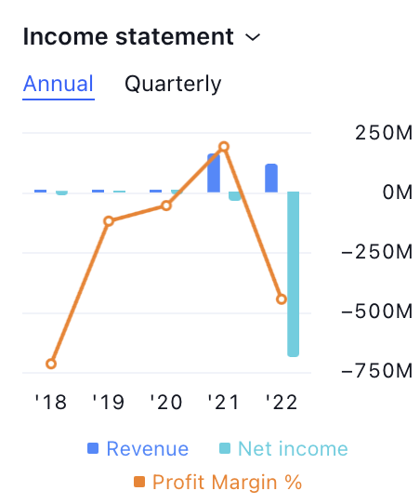Image resolution: width=420 pixels, height=504 pixels.
Task: Click the 0M y-axis label
Action: (x=398, y=192)
